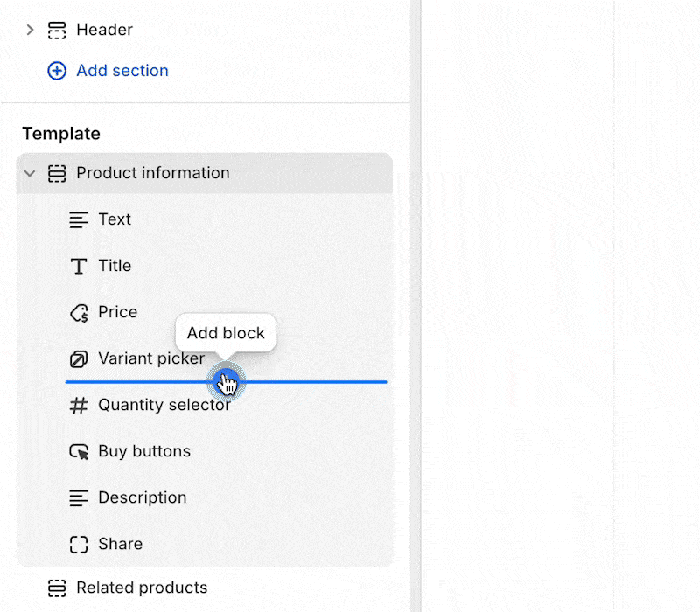Collapse the Product information section chevron
The height and width of the screenshot is (612, 700).
click(x=30, y=173)
